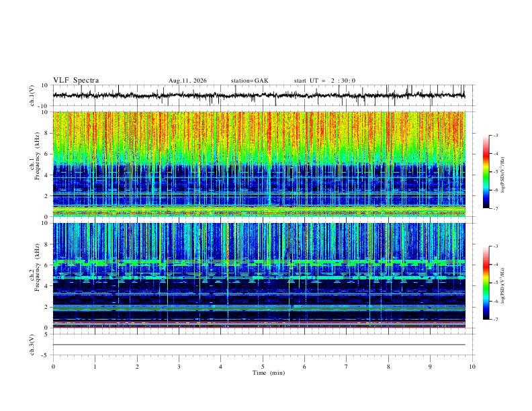Click the 9 minute tick on time axis
Image resolution: width=532 pixels, height=411 pixels.
pos(430,367)
